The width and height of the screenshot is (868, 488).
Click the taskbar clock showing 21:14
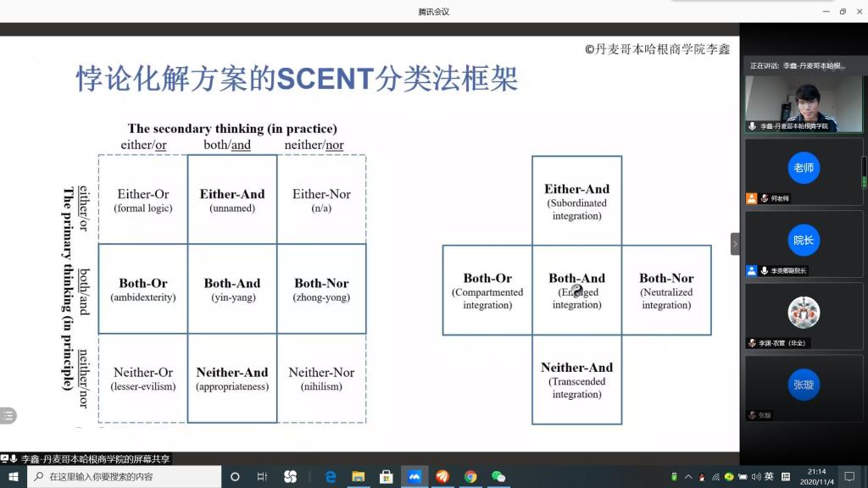pos(816,477)
